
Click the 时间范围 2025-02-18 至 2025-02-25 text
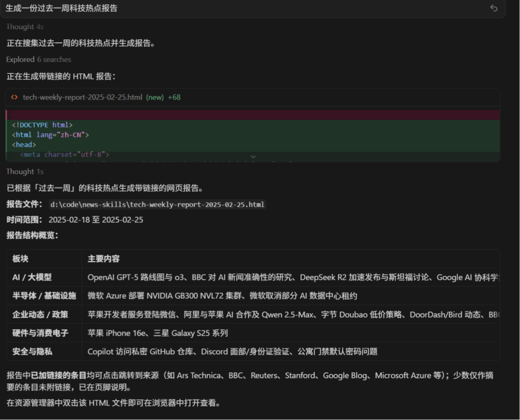pyautogui.click(x=75, y=220)
